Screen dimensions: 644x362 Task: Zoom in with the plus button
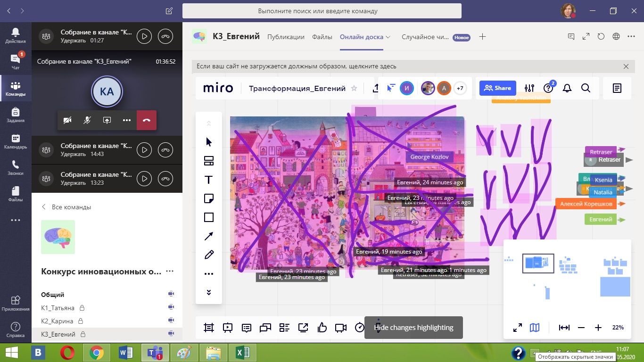coord(598,328)
